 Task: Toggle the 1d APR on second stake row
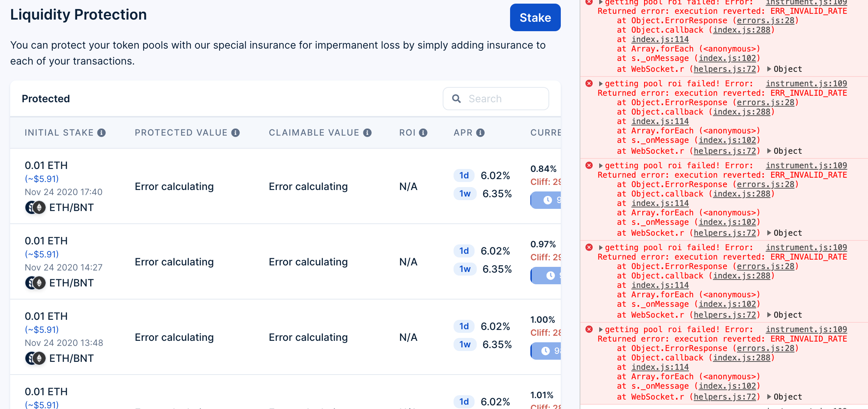(464, 251)
